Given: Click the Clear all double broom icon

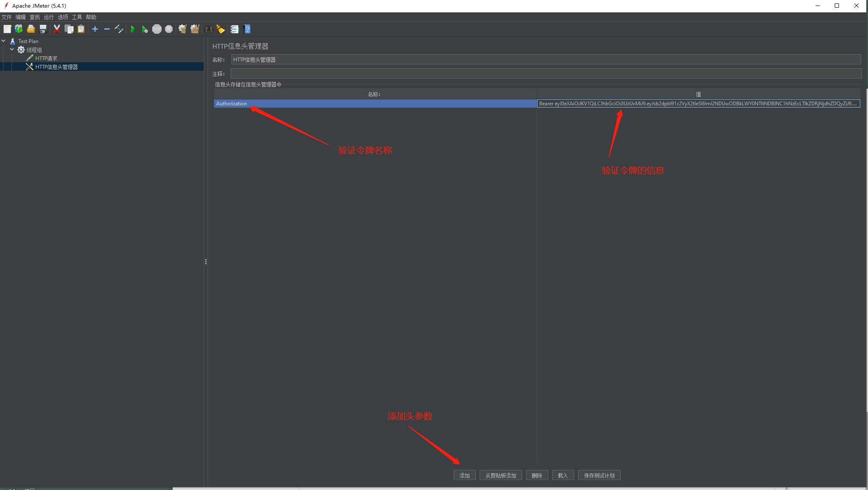Looking at the screenshot, I should tap(195, 29).
